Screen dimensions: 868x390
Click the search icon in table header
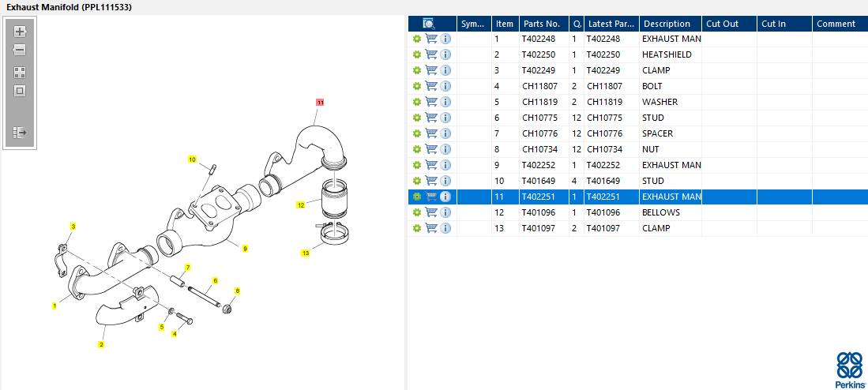429,24
